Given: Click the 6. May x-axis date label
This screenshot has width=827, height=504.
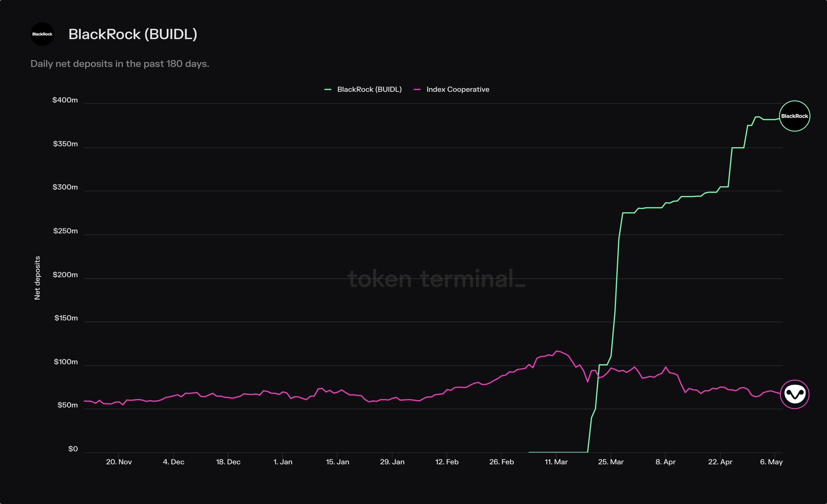Looking at the screenshot, I should click(771, 462).
